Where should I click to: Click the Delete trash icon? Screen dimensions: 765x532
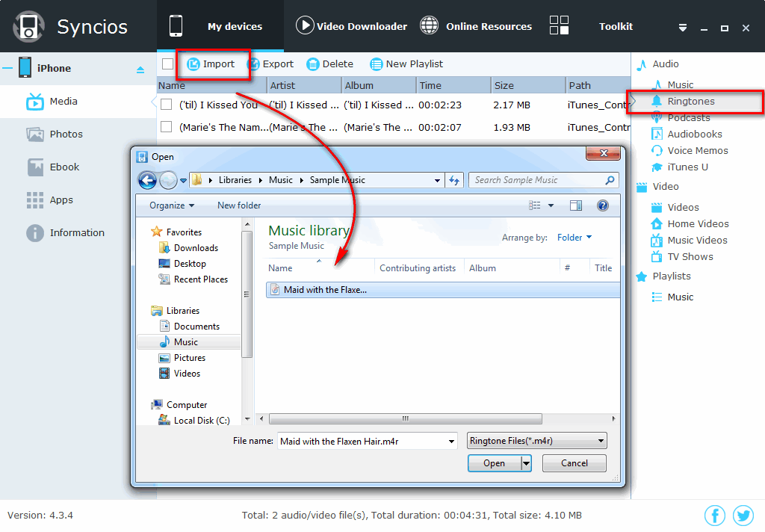click(x=313, y=64)
